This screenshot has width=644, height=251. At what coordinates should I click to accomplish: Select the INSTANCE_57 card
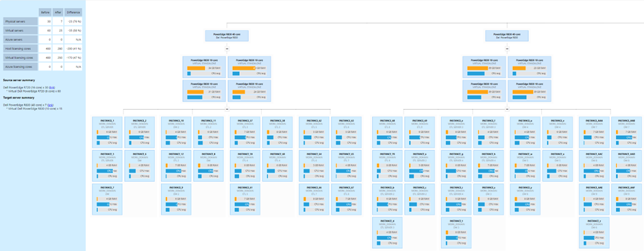pos(245,132)
